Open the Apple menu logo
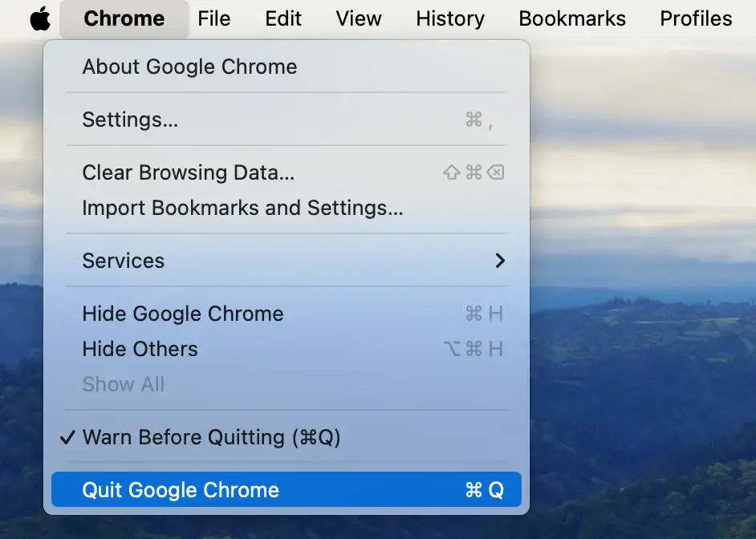Viewport: 756px width, 539px height. point(40,18)
